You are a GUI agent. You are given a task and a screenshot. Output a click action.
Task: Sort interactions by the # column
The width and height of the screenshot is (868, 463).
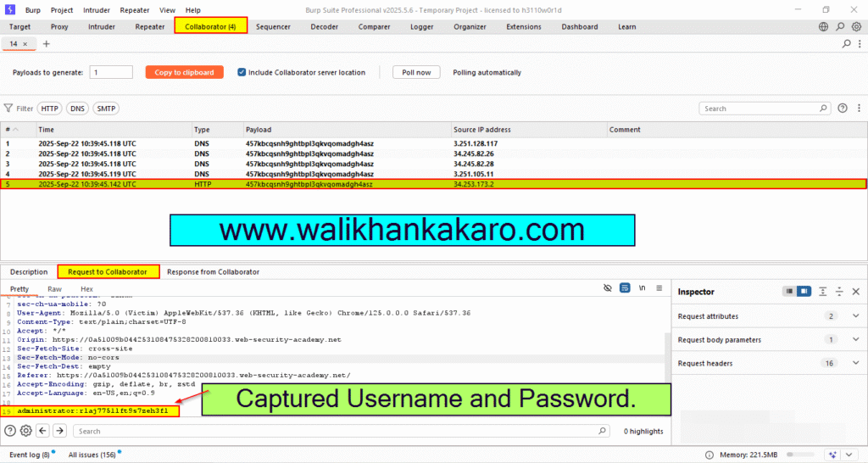tap(19, 130)
